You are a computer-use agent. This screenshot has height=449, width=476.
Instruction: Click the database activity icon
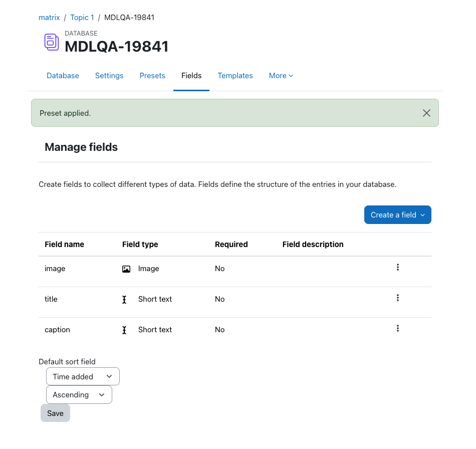(52, 42)
